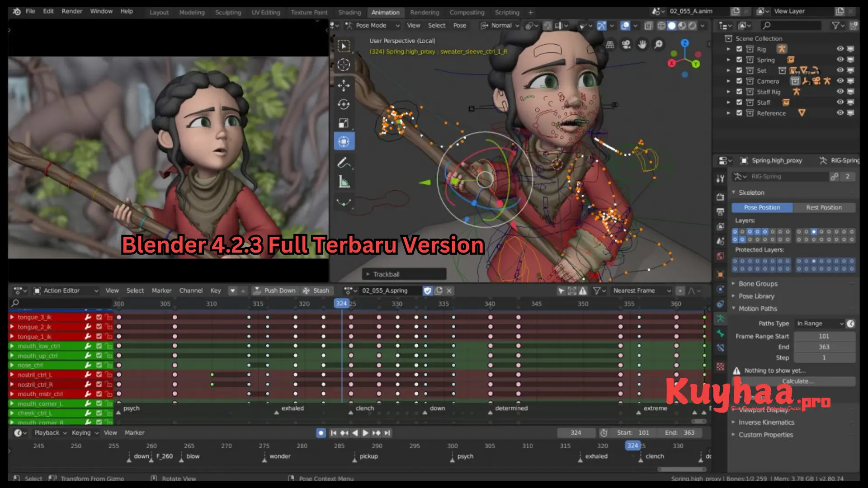This screenshot has height=488, width=868.
Task: Expand the Bone Groups panel
Action: [x=758, y=284]
